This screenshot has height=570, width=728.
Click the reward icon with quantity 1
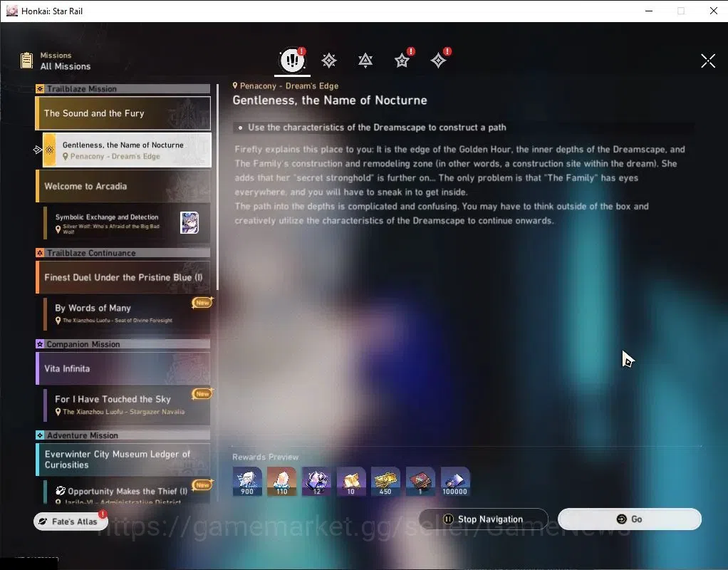click(420, 482)
